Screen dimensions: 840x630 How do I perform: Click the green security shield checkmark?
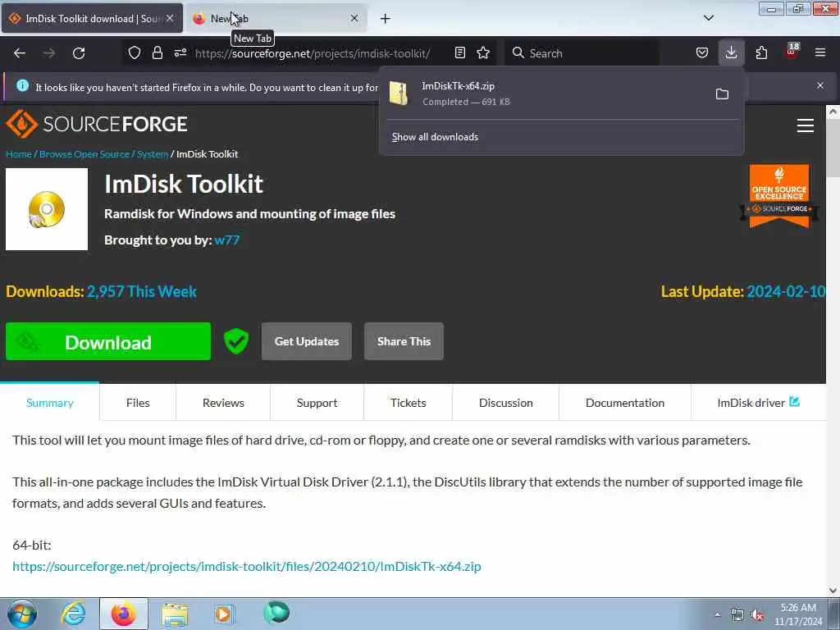pyautogui.click(x=236, y=341)
